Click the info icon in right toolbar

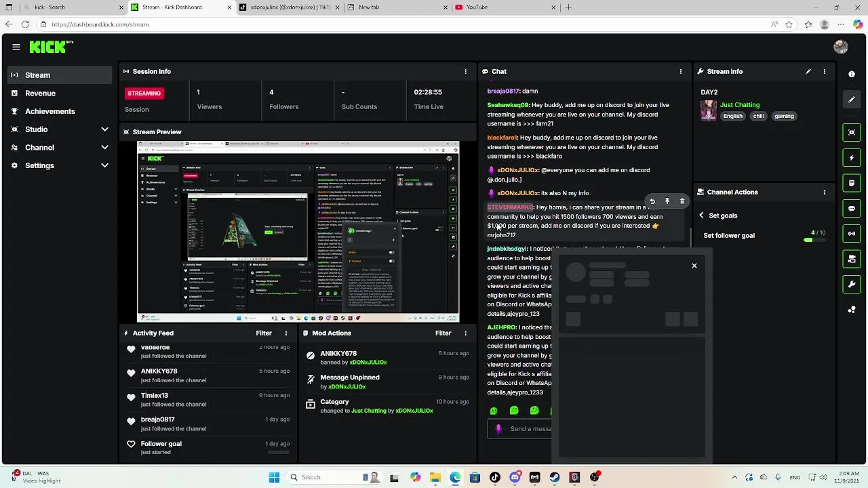coord(852,75)
